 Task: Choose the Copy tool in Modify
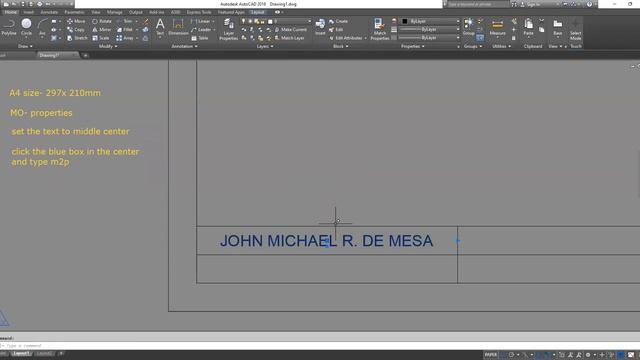76,30
